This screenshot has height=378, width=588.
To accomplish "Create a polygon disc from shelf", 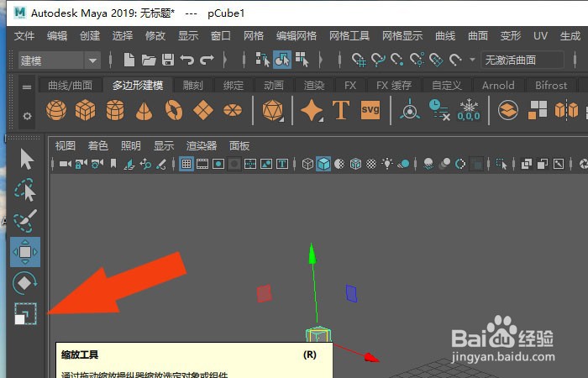I will tap(233, 110).
